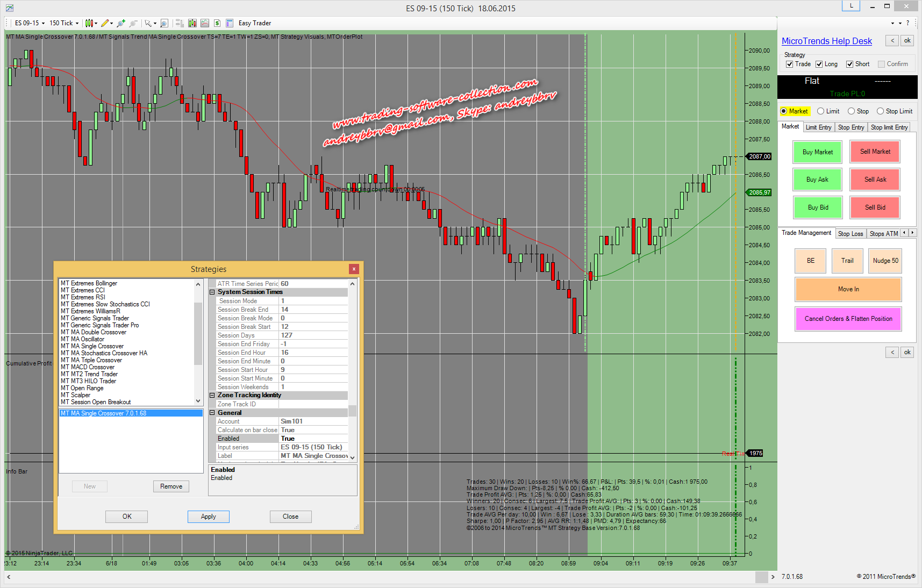Click the horizontal chart scrollbar thumb

[x=761, y=577]
